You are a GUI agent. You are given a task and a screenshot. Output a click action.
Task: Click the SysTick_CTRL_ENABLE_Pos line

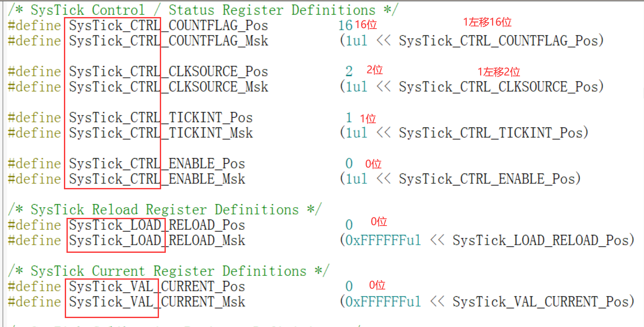click(156, 164)
